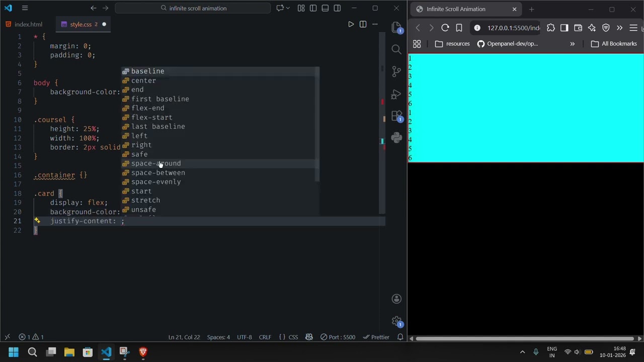Change line ending via 'CRLF'
Viewport: 644px width, 362px height.
tap(265, 337)
